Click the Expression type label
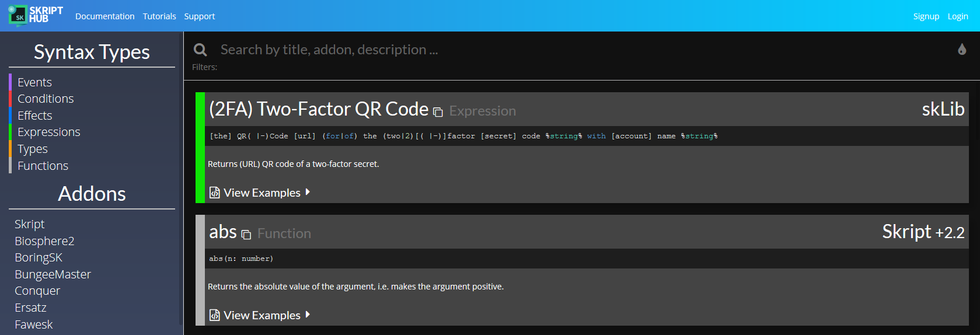 click(482, 111)
